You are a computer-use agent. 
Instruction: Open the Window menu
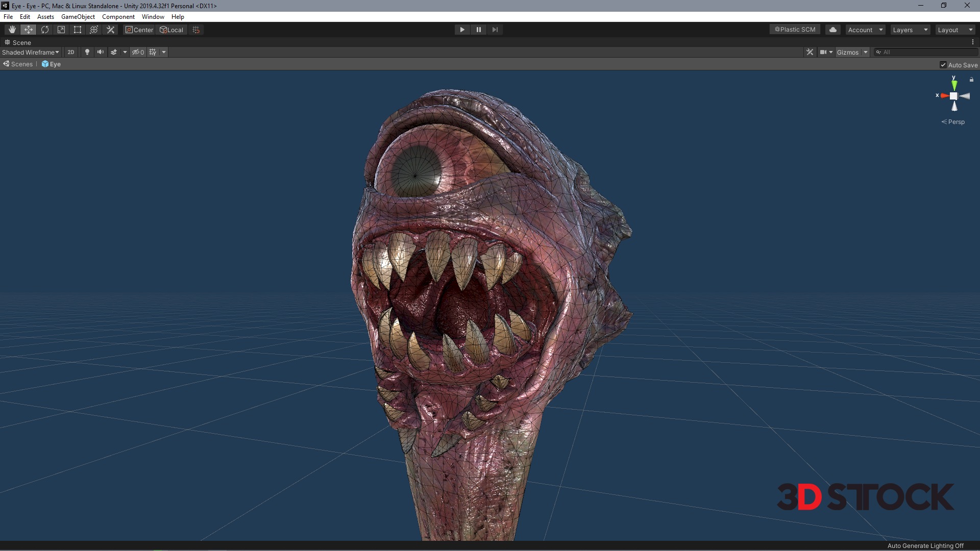coord(153,17)
